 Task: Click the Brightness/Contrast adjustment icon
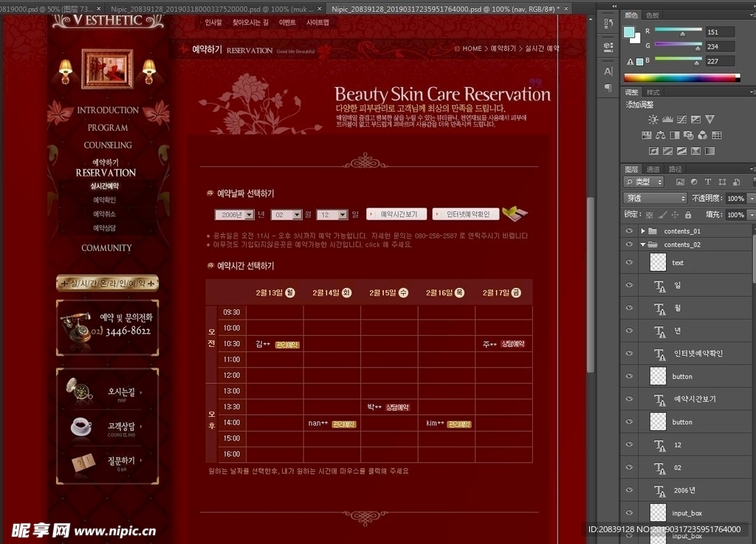pos(653,120)
